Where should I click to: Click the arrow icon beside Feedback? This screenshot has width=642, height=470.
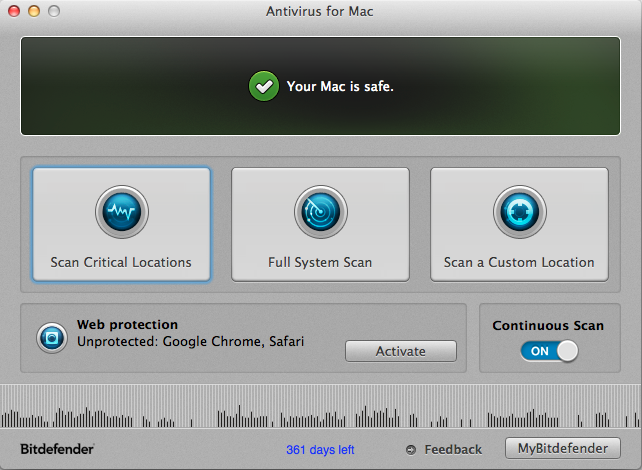(x=411, y=450)
